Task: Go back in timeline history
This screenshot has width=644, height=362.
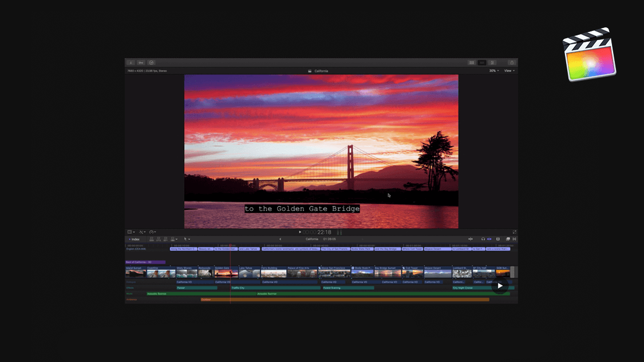Action: (x=280, y=239)
